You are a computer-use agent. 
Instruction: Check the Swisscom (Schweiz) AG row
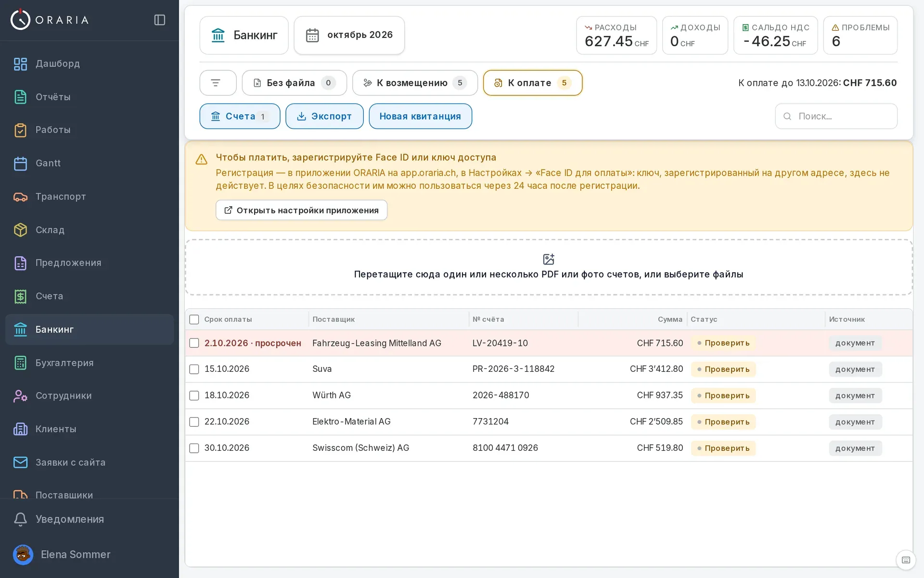click(194, 448)
